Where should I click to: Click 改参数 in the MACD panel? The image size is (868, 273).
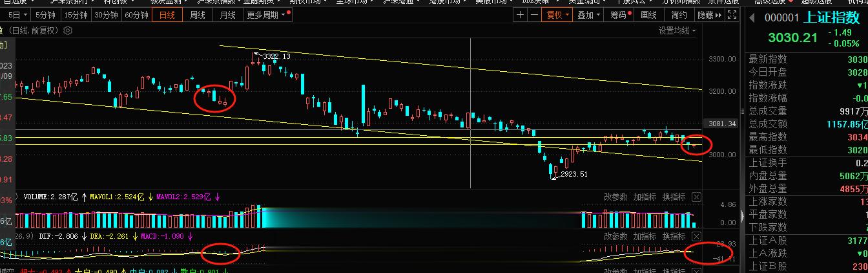615,236
